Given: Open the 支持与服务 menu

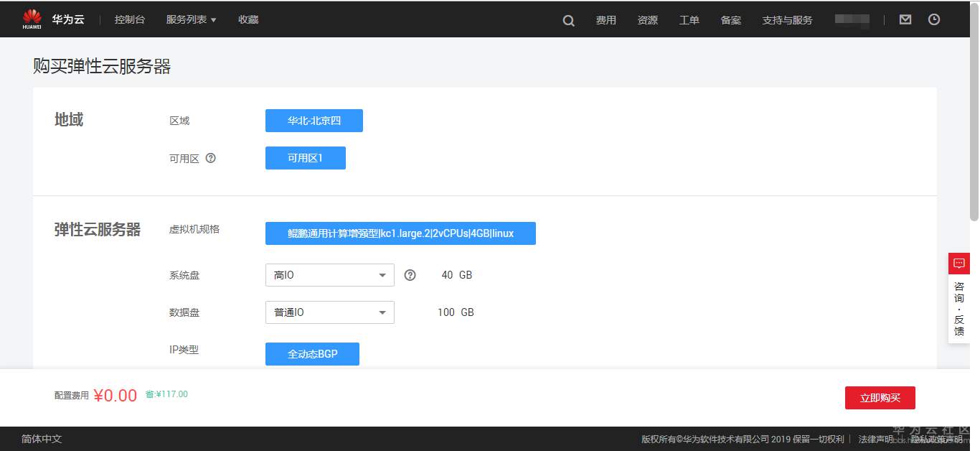Looking at the screenshot, I should [787, 20].
